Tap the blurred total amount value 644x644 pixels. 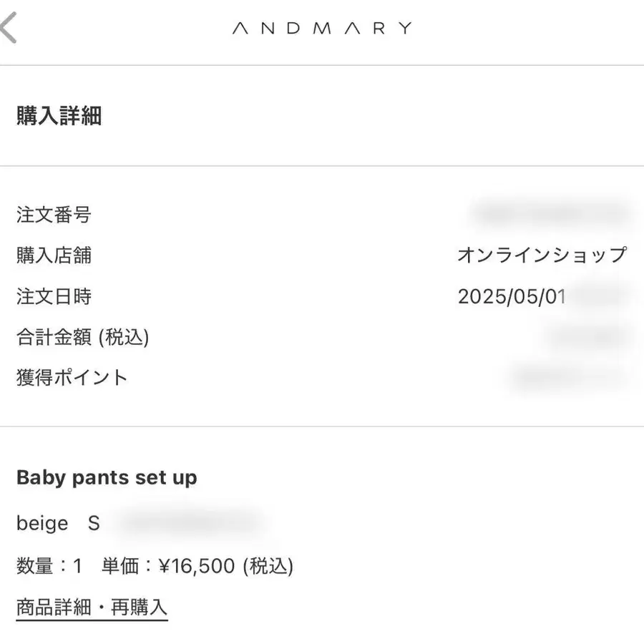tap(590, 337)
